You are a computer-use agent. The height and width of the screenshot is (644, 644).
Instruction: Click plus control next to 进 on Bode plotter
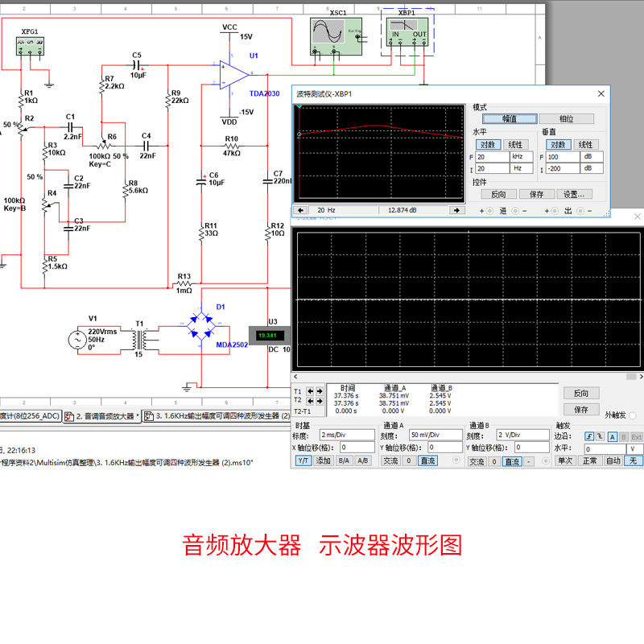481,210
